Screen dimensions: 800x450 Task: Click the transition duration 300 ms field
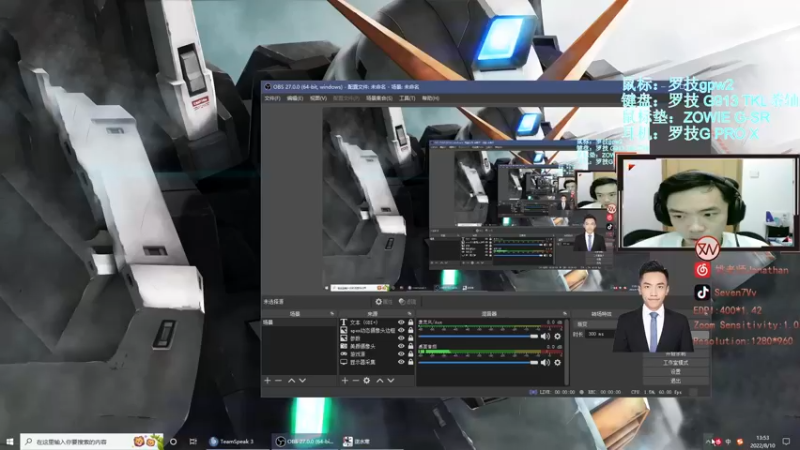coord(601,334)
